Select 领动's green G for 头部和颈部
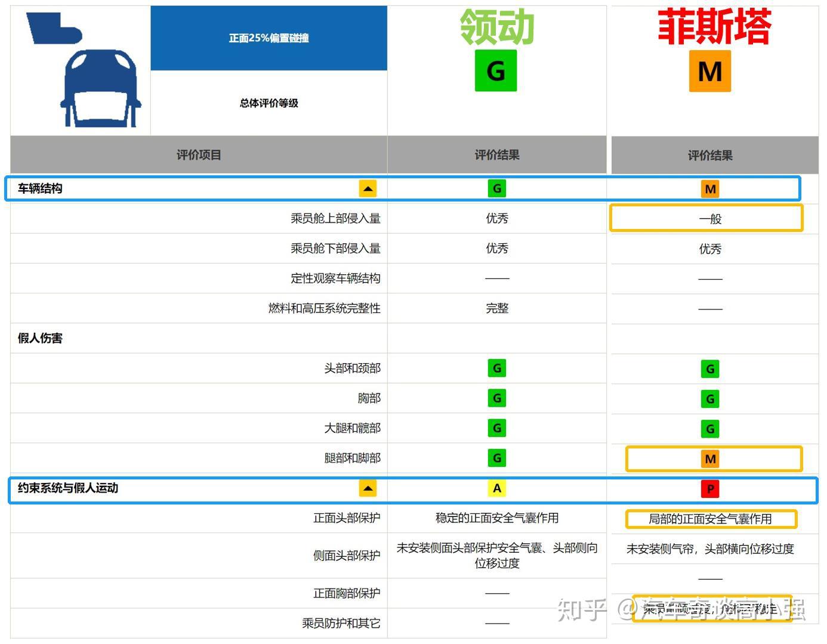The image size is (827, 644). point(496,368)
